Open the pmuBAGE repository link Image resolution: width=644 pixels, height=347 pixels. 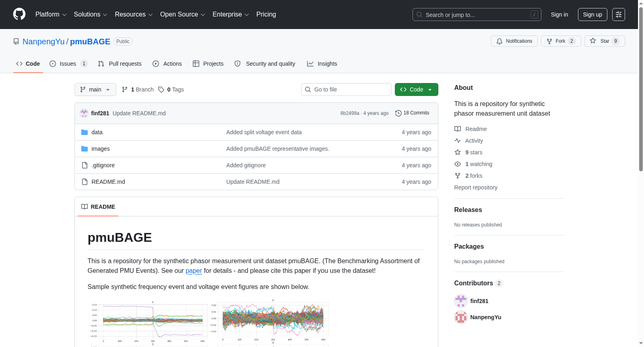point(90,42)
